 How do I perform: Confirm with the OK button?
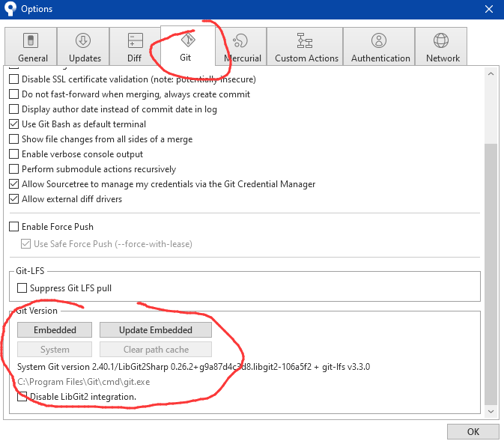(473, 431)
